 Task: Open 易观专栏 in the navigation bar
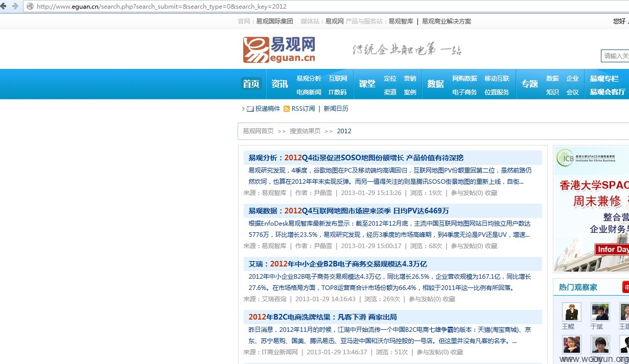[604, 79]
